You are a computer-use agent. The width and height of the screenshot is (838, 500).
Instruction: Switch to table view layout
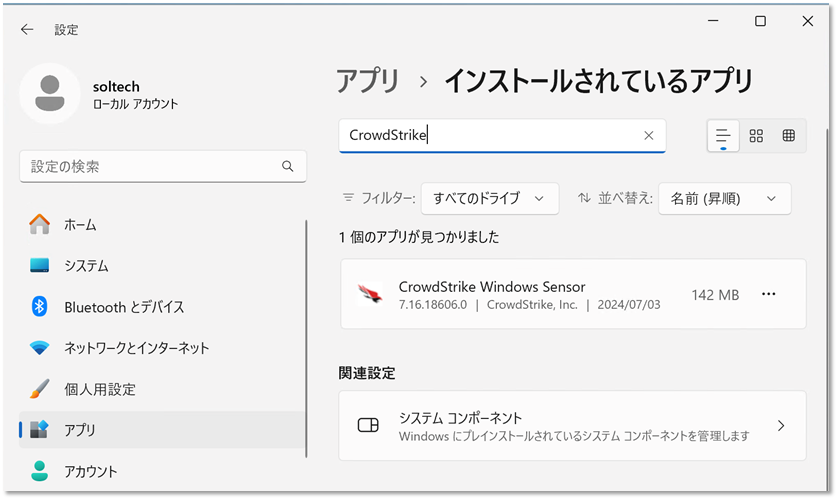pos(789,136)
